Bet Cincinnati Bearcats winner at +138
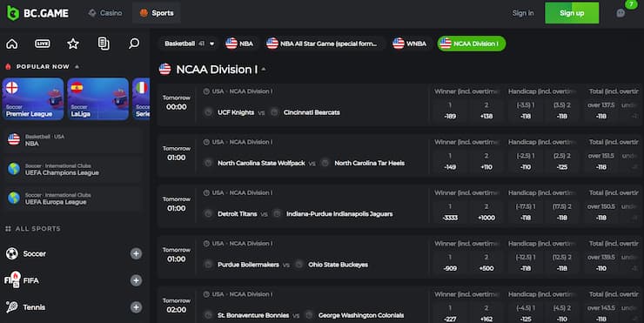This screenshot has height=323, width=644. click(486, 111)
